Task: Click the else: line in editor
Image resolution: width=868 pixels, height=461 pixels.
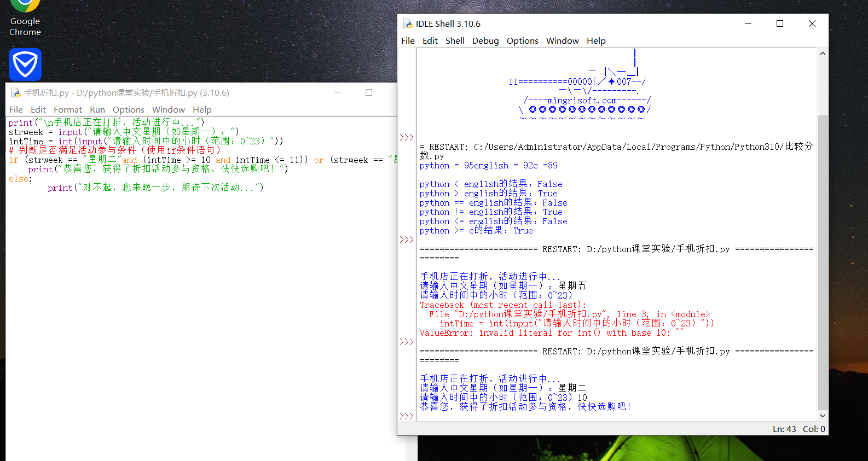Action: 21,179
